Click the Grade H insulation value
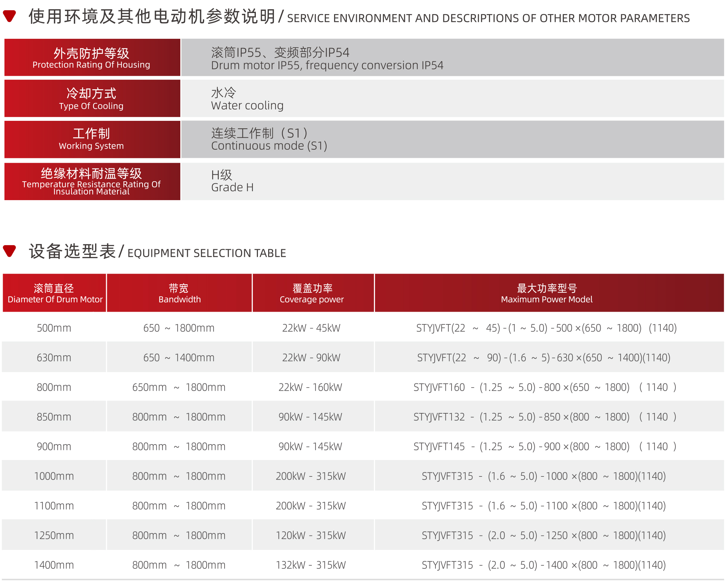Screen dimensions: 728x587 tap(232, 187)
